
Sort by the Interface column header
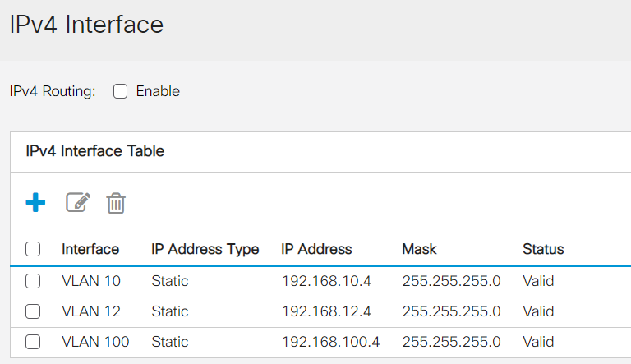click(x=90, y=249)
